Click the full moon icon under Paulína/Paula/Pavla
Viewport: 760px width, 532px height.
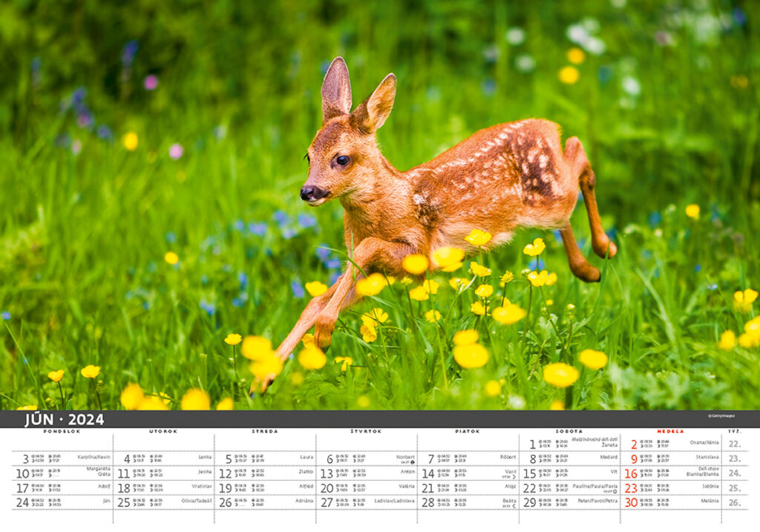pyautogui.click(x=616, y=492)
